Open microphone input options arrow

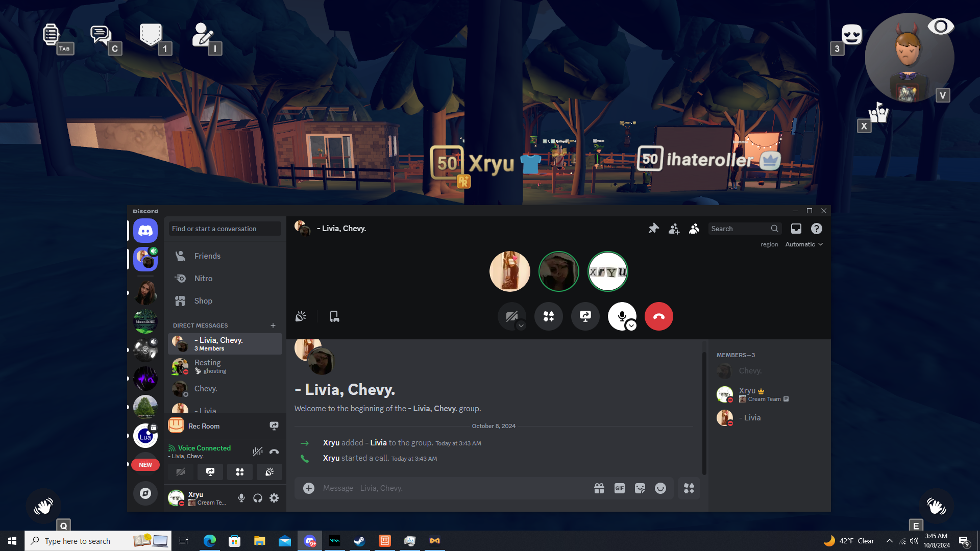tap(631, 325)
